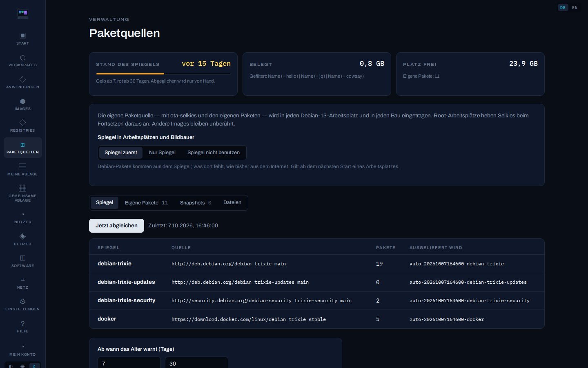Navigate to Netz in sidebar

(23, 283)
